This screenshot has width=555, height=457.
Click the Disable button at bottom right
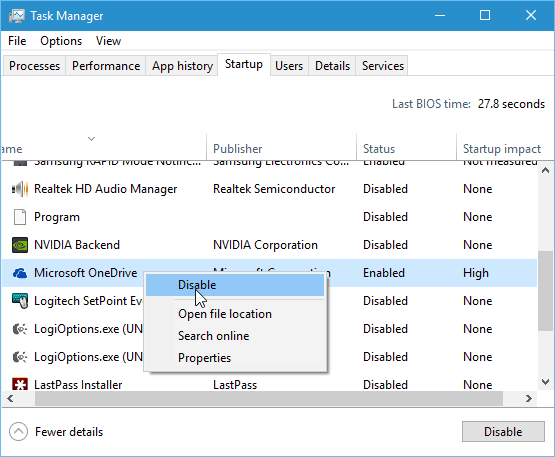click(x=503, y=432)
